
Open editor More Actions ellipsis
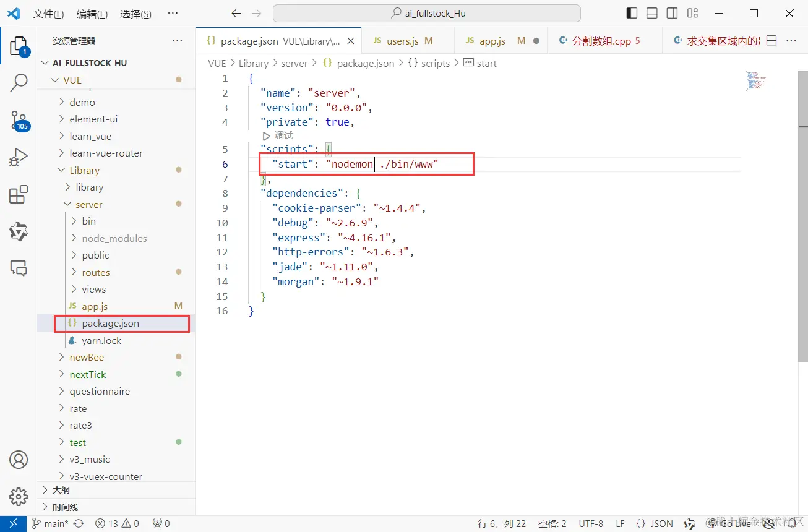click(791, 41)
